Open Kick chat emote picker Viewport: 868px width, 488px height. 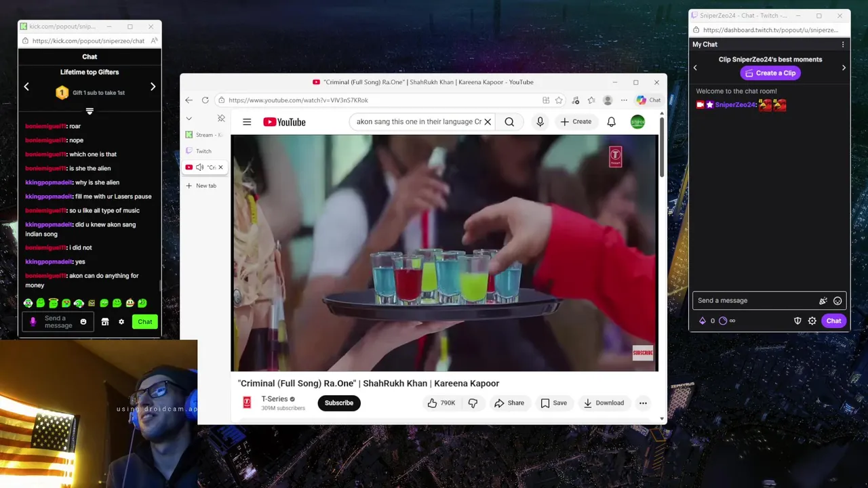[x=83, y=322]
